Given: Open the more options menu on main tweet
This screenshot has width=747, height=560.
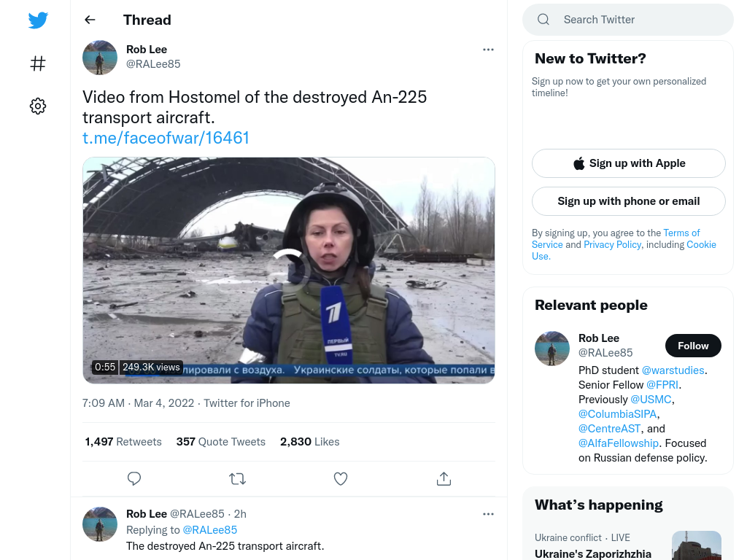Looking at the screenshot, I should click(488, 50).
